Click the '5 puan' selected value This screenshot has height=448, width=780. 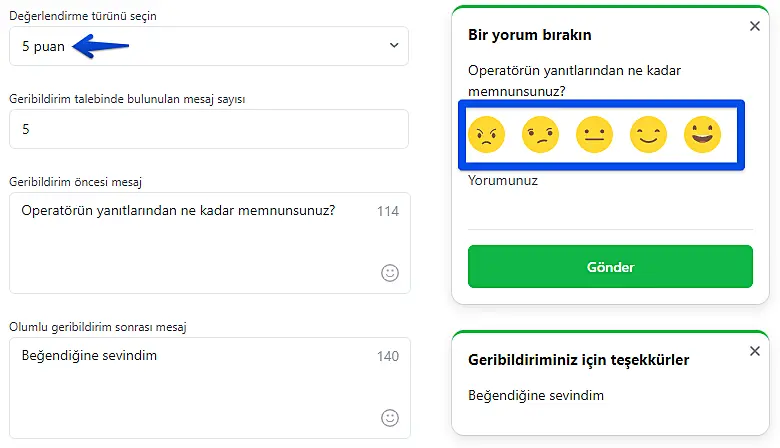[x=43, y=46]
